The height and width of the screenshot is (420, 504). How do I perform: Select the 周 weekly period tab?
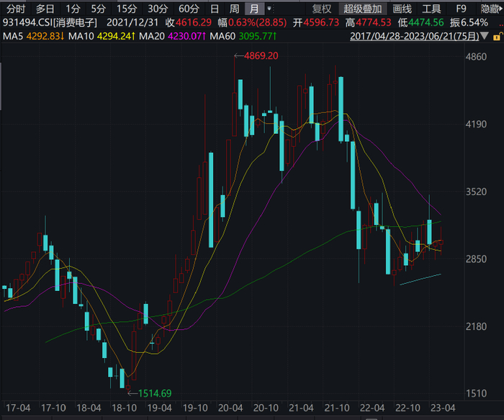click(x=234, y=9)
